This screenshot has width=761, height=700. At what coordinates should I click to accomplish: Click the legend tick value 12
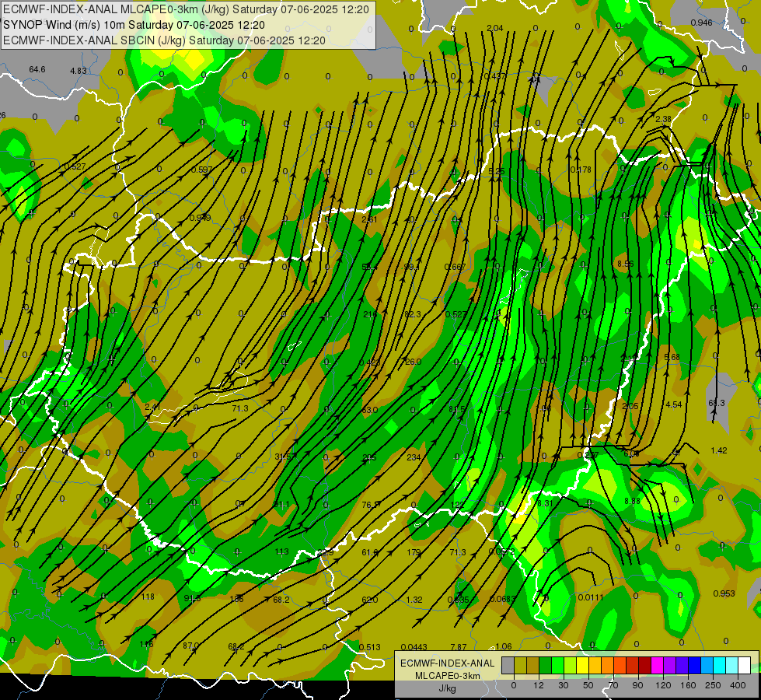click(539, 685)
